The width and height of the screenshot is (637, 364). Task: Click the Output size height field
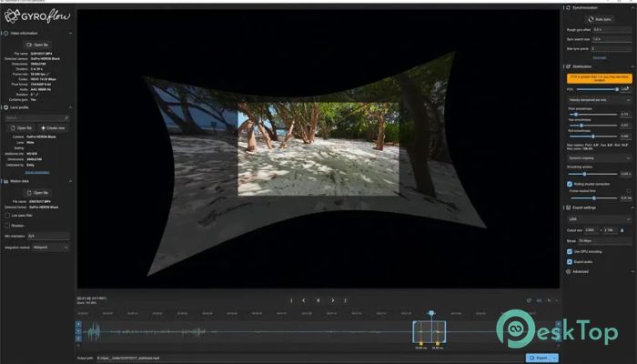coord(611,230)
